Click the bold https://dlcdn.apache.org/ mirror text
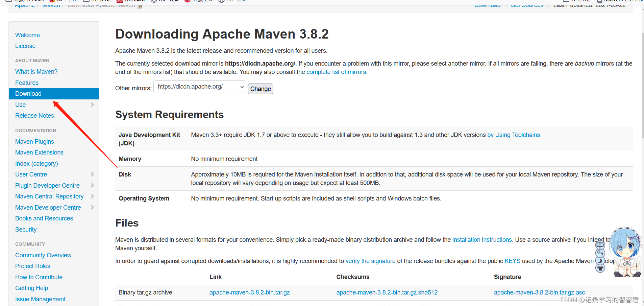 tap(260, 64)
